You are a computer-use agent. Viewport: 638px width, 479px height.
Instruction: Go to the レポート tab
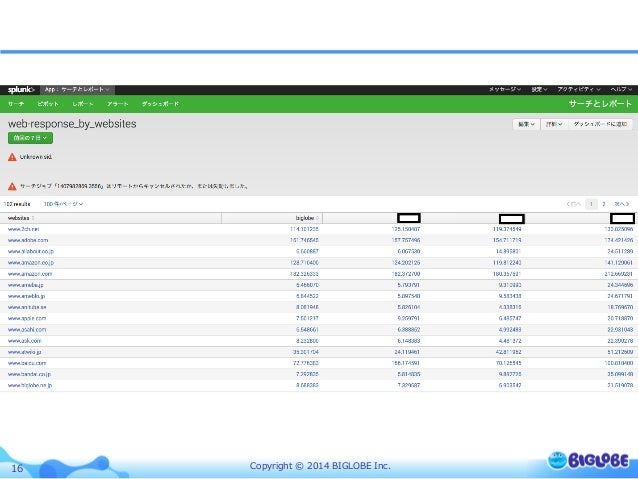[x=83, y=104]
